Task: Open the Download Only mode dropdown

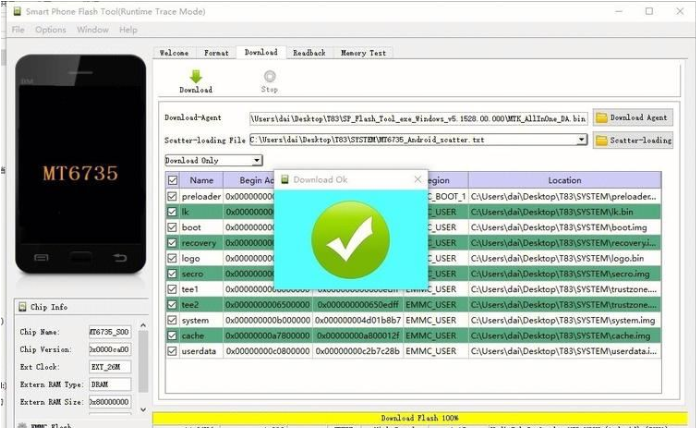Action: click(x=214, y=160)
